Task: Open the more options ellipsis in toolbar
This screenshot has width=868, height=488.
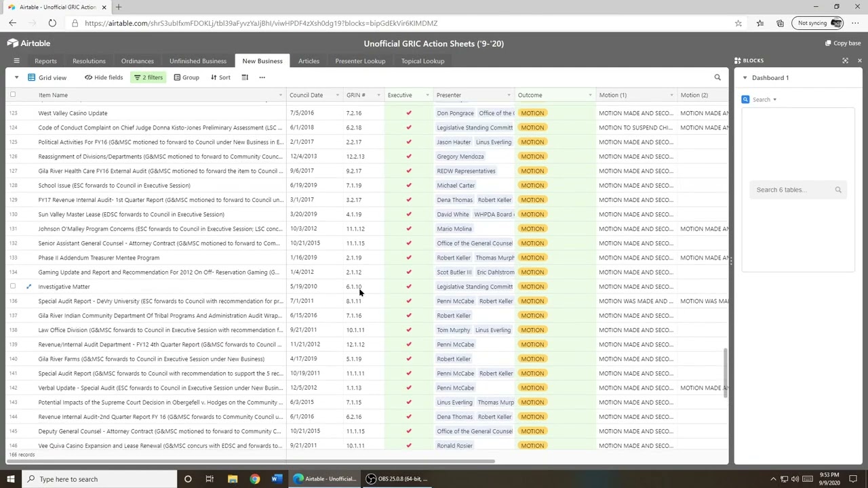Action: (262, 77)
